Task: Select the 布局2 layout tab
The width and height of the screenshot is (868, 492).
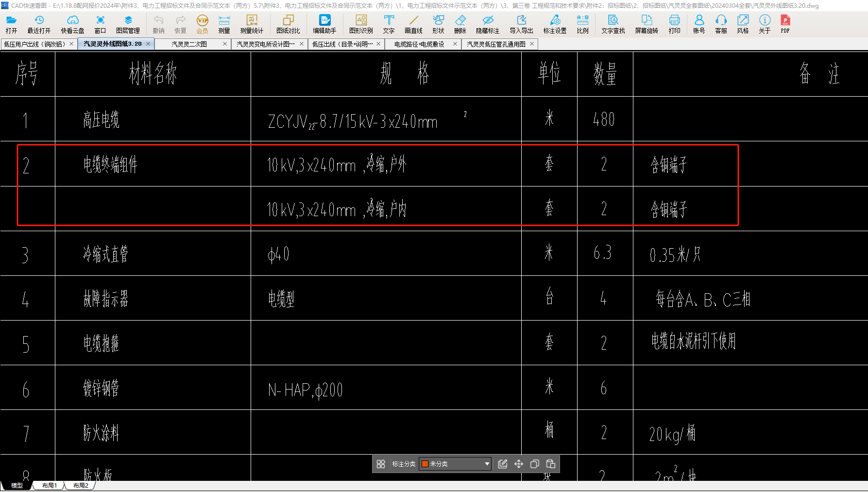Action: click(81, 485)
